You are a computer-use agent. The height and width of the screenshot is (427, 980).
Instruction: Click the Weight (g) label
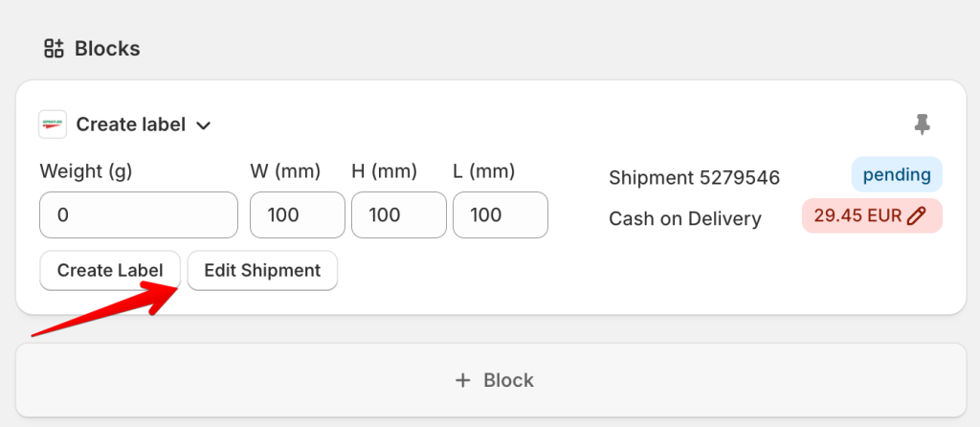point(86,171)
